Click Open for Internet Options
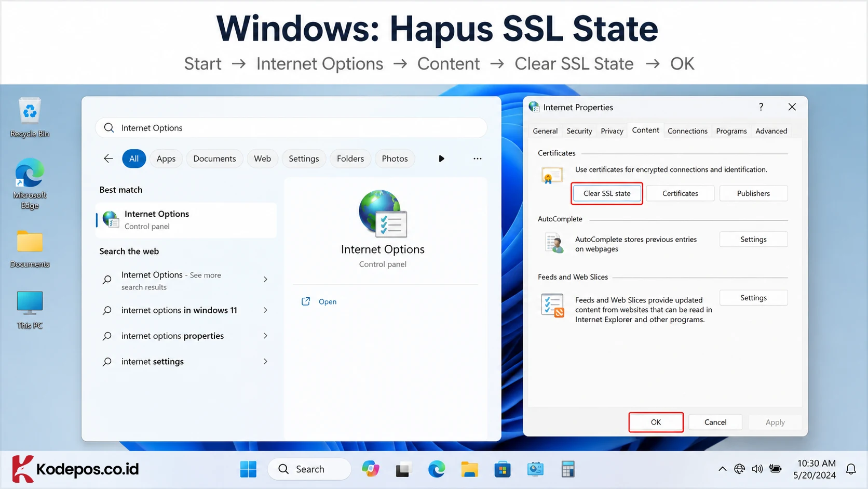 pos(319,301)
